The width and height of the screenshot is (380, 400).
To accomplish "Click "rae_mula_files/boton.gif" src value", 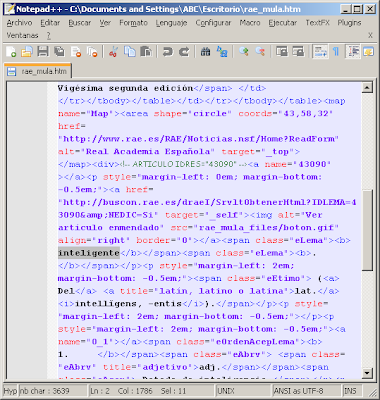I will coord(266,228).
